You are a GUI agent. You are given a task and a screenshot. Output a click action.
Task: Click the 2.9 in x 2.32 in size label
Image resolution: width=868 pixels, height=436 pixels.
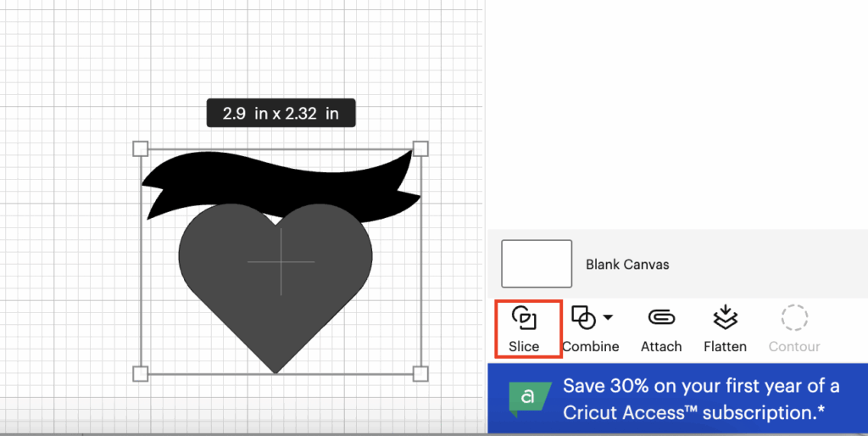(281, 114)
